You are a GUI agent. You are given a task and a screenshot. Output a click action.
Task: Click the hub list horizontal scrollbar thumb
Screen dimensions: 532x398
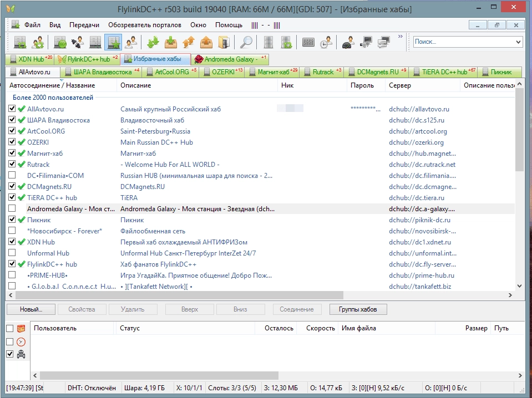coord(179,295)
